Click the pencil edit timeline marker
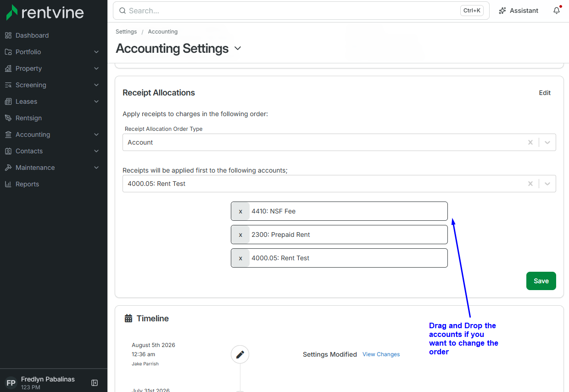Viewport: 569px width, 392px height. (240, 354)
